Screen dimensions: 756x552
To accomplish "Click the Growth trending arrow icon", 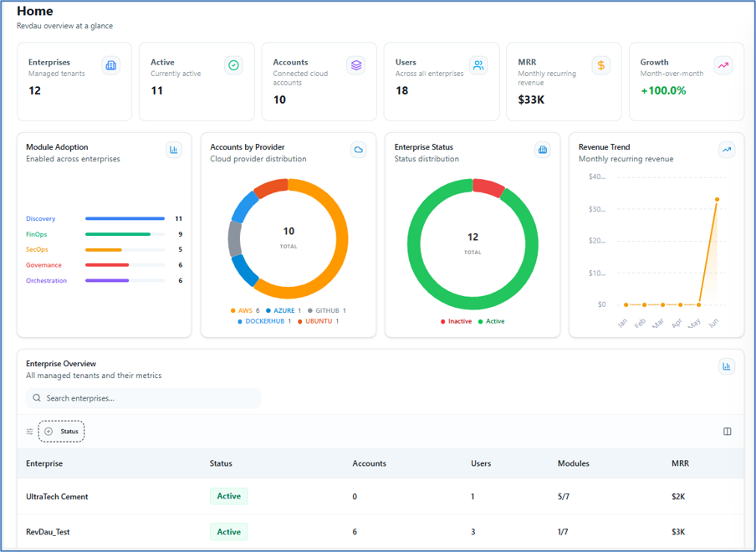I will pyautogui.click(x=723, y=65).
